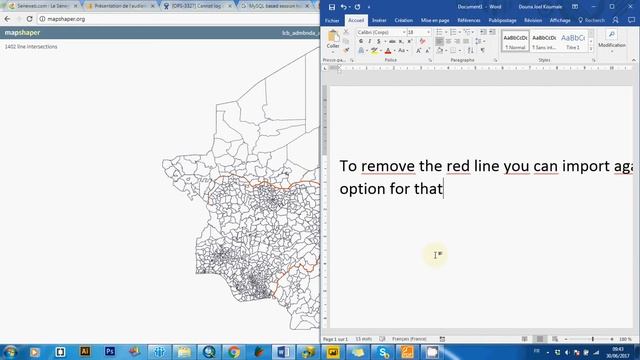640x360 pixels.
Task: Center the paragraph text
Action: [x=448, y=41]
